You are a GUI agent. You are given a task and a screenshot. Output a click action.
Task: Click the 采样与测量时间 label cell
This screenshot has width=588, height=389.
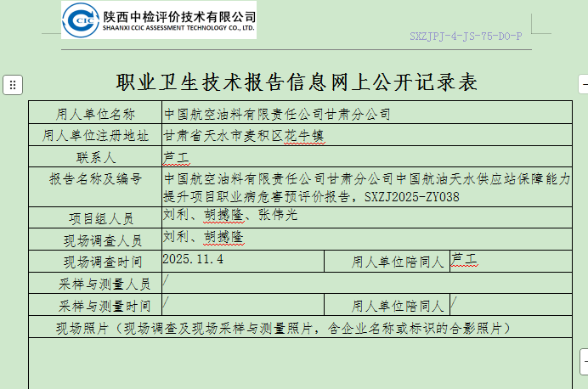pyautogui.click(x=94, y=305)
